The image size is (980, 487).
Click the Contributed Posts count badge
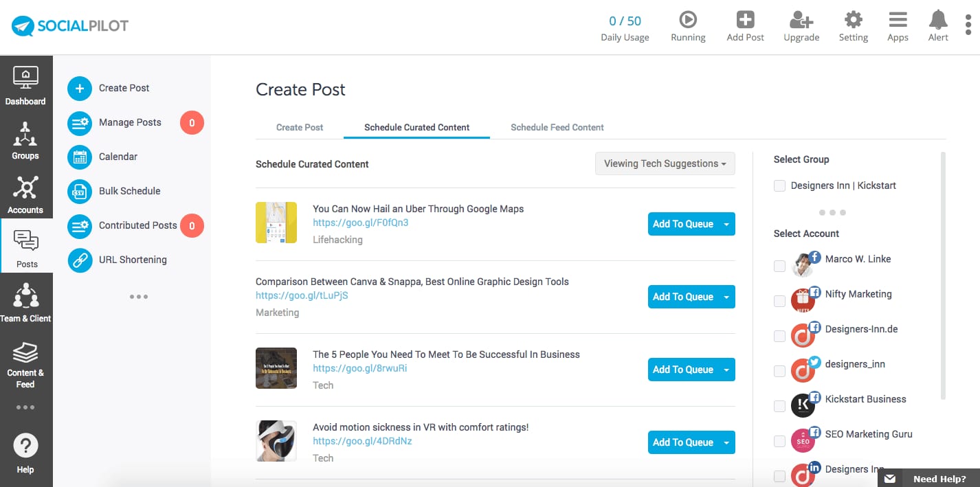click(192, 225)
